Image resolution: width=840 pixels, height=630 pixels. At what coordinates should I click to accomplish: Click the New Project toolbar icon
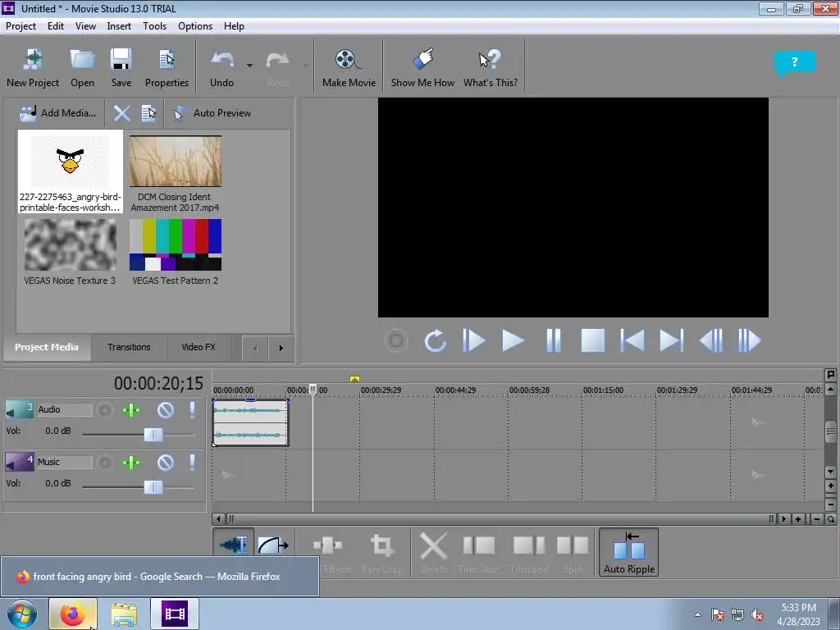pos(33,67)
